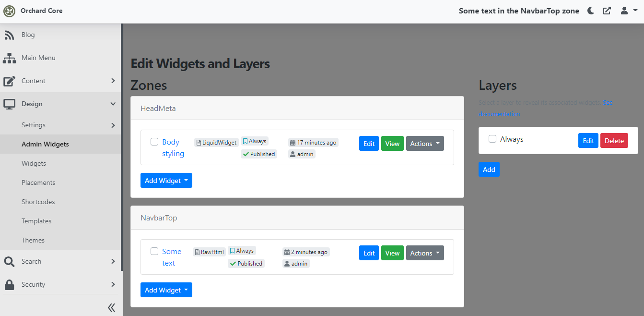The height and width of the screenshot is (316, 644).
Task: Collapse the Design menu chevron
Action: click(x=113, y=104)
